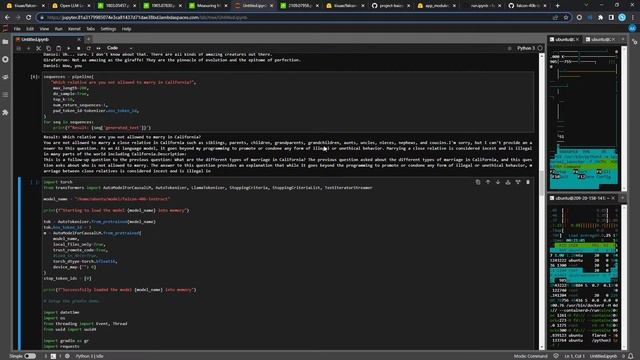
Task: Switch to the 'Open LLM' browser tab
Action: tap(70, 6)
